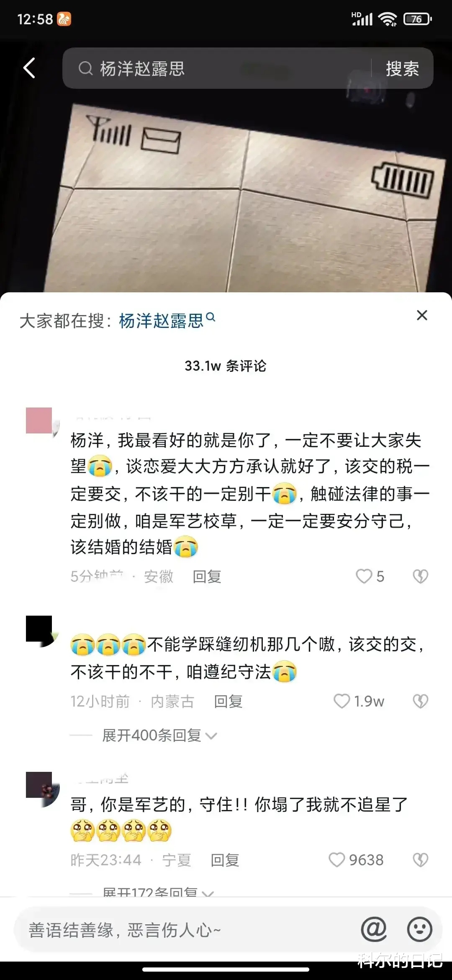Like the comment with 1.9w likes
The height and width of the screenshot is (980, 452).
tap(342, 701)
